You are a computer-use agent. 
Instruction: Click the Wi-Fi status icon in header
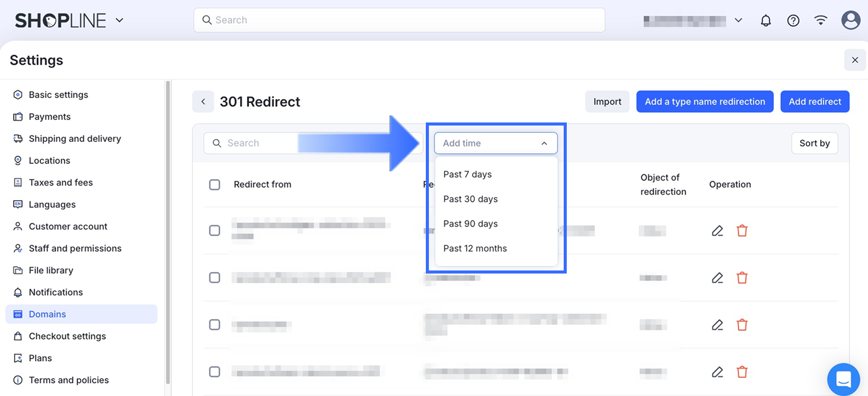821,20
